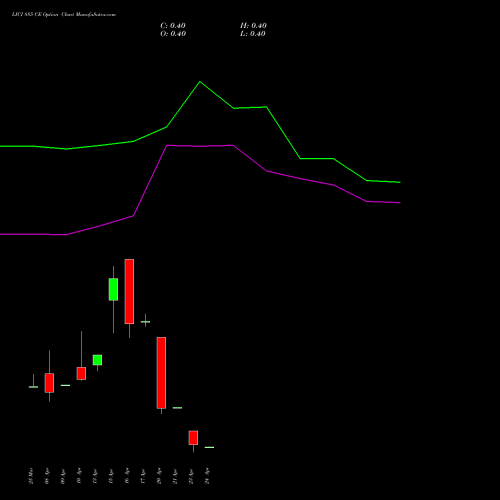
Task: Click the long red candlestick dropping from mid-chart
Action: point(161,373)
